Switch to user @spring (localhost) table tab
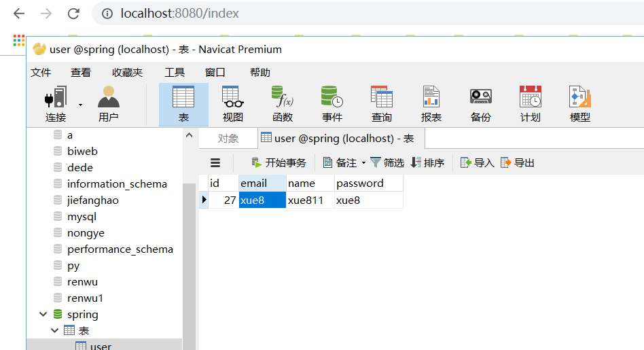644x350 pixels. (342, 139)
